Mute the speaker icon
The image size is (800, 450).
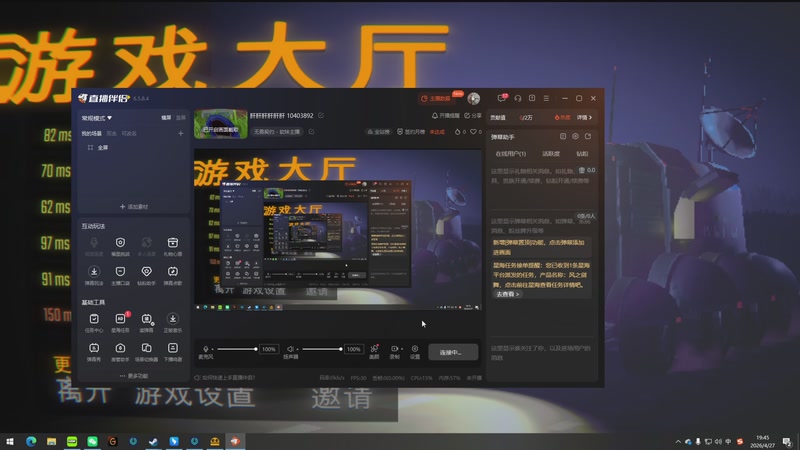[x=290, y=349]
